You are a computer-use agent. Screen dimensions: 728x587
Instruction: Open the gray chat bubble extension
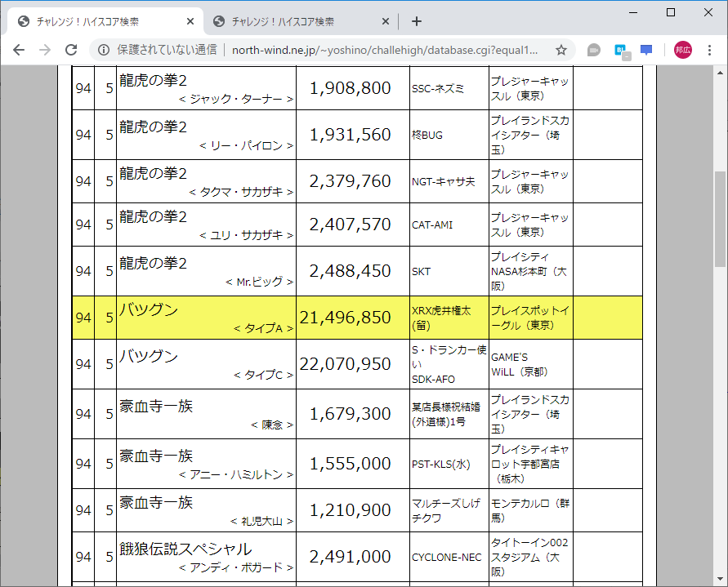point(593,50)
